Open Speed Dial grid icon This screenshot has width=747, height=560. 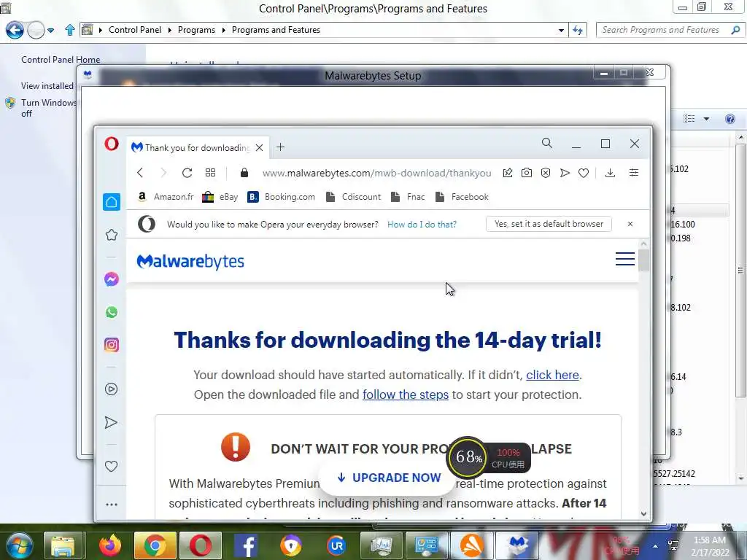(x=210, y=173)
